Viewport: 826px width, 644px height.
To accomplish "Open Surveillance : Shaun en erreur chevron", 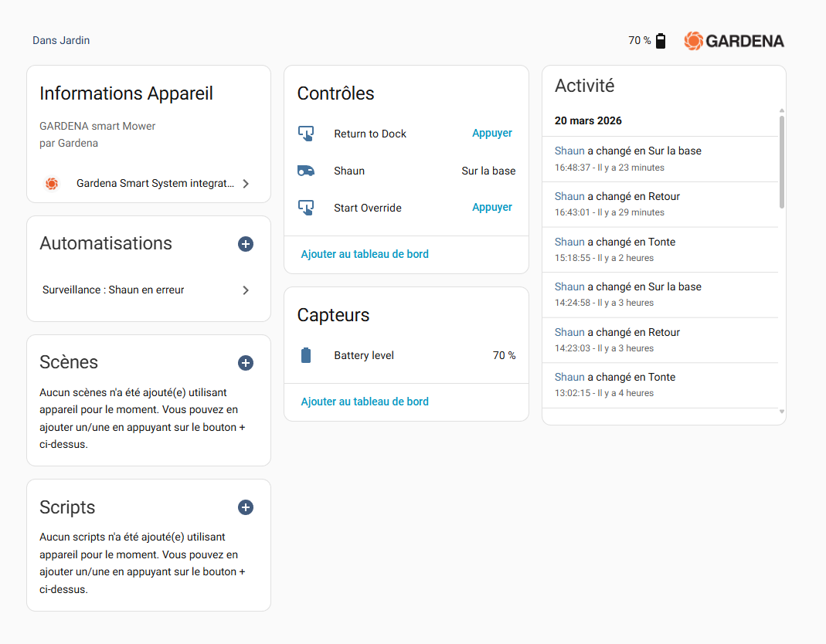I will pos(246,290).
